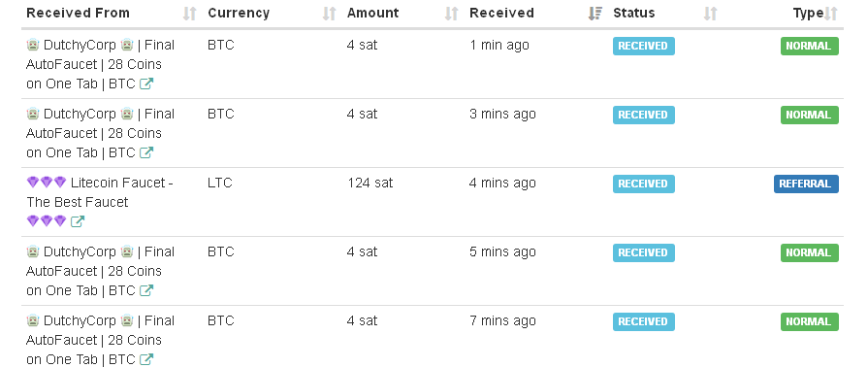Viewport: 868px width, 368px height.
Task: Toggle sort order on Status column
Action: coord(711,14)
